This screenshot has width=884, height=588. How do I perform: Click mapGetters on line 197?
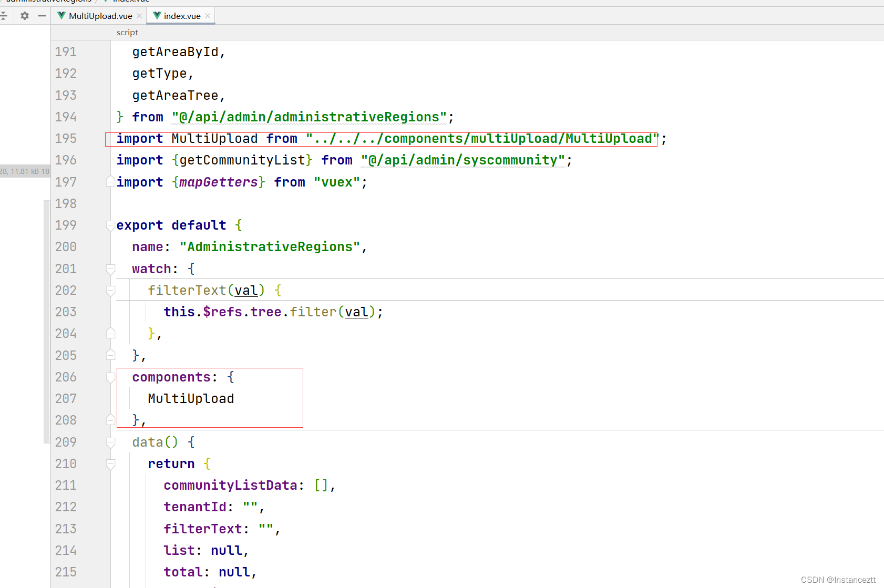219,182
